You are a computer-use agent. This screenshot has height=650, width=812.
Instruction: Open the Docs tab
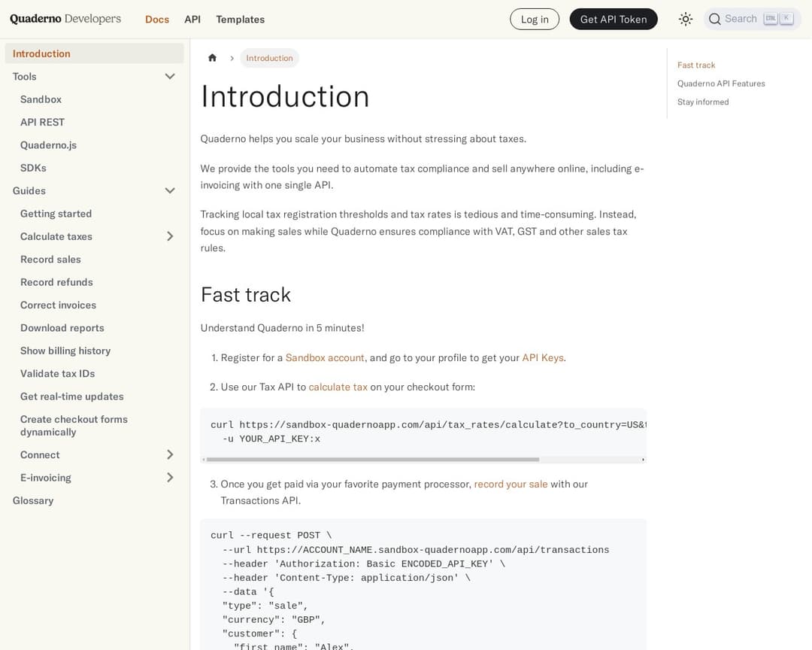(157, 19)
